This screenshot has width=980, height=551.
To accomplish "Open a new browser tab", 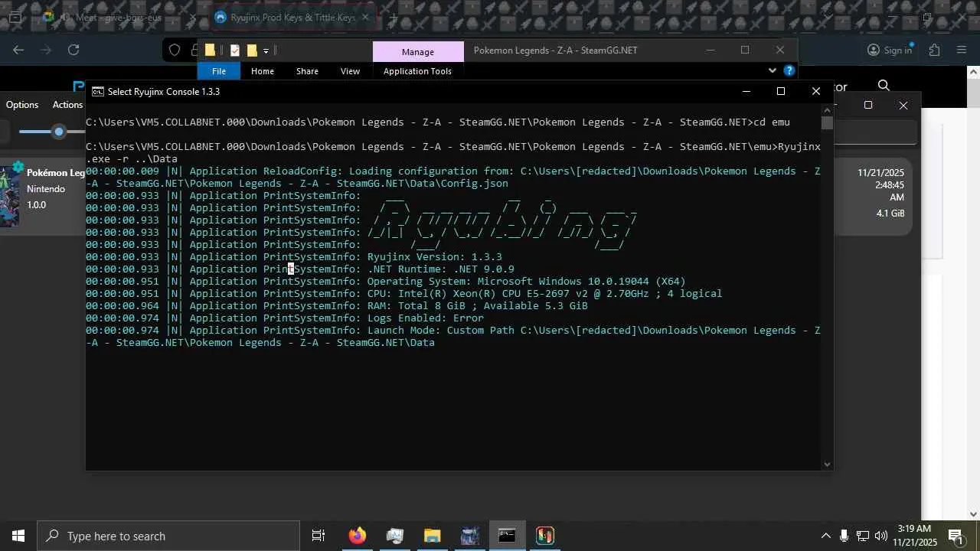I will pyautogui.click(x=394, y=17).
